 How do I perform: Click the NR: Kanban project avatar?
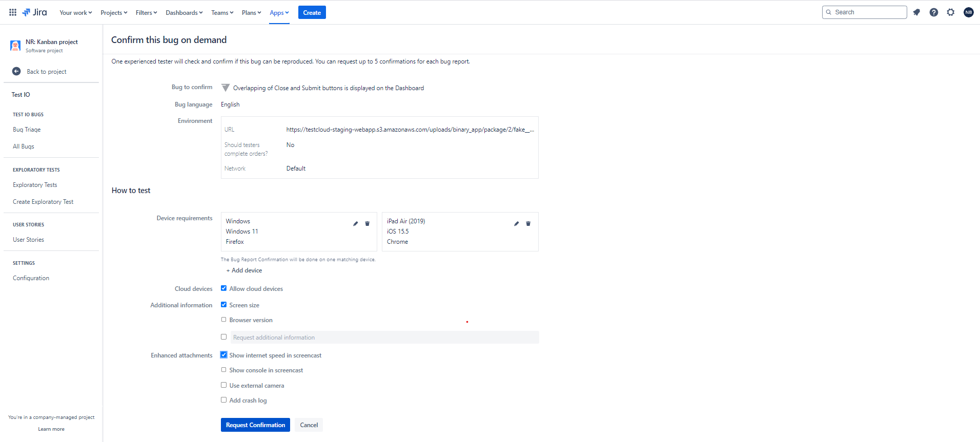(15, 46)
